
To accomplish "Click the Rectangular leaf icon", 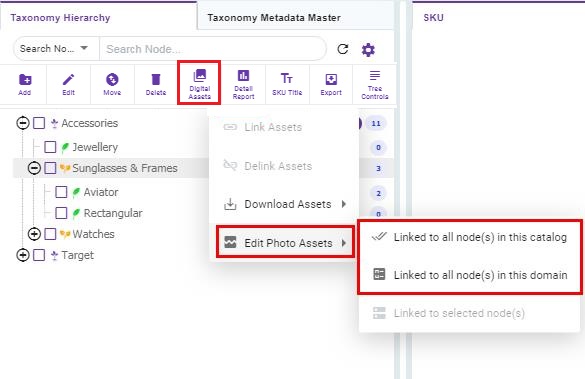I will (76, 213).
